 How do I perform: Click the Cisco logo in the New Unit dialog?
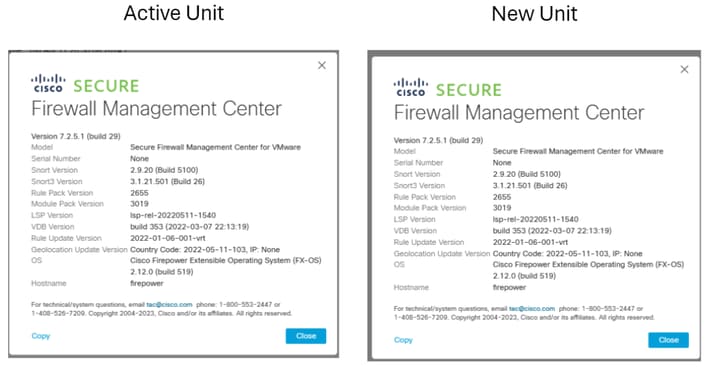(x=411, y=88)
